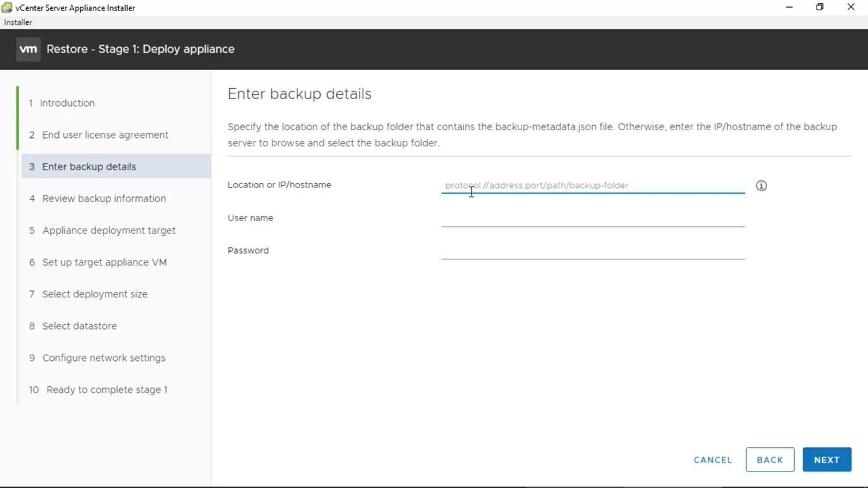Restore down the installer window
This screenshot has width=868, height=488.
coord(820,8)
